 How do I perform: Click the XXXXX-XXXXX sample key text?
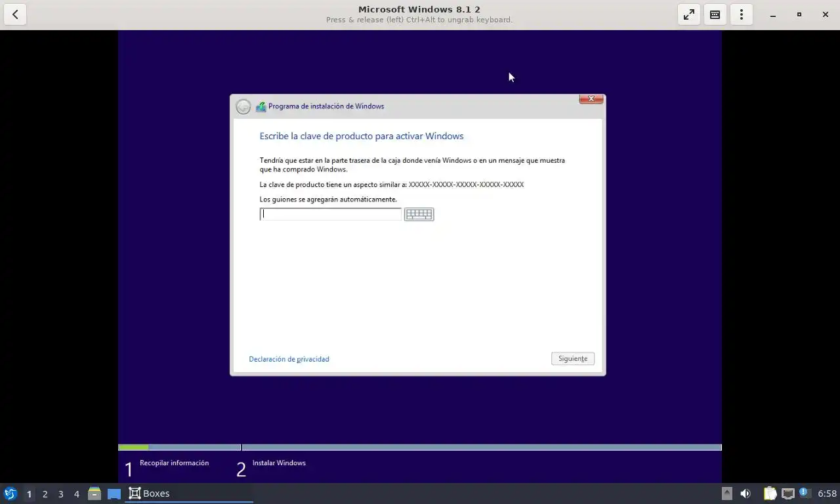pyautogui.click(x=466, y=184)
